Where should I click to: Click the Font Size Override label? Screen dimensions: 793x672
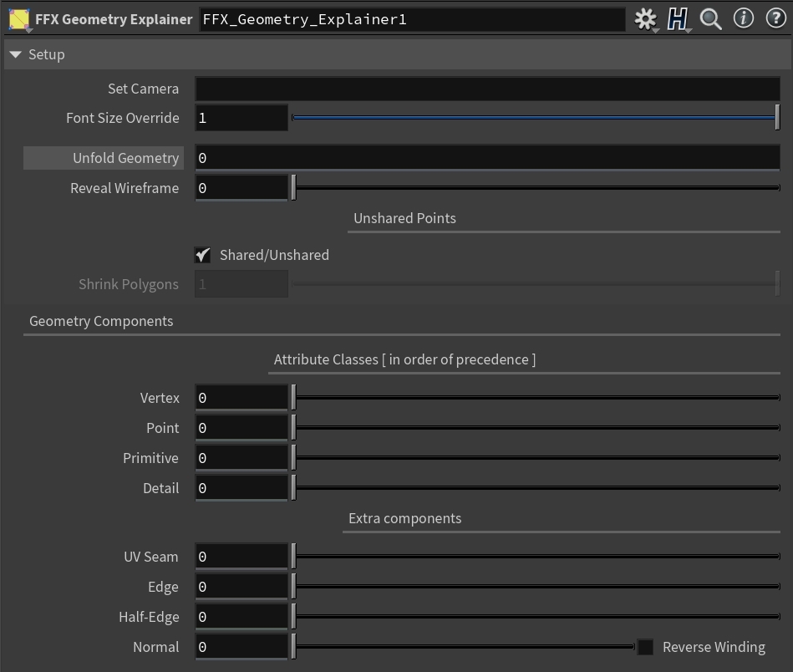122,118
